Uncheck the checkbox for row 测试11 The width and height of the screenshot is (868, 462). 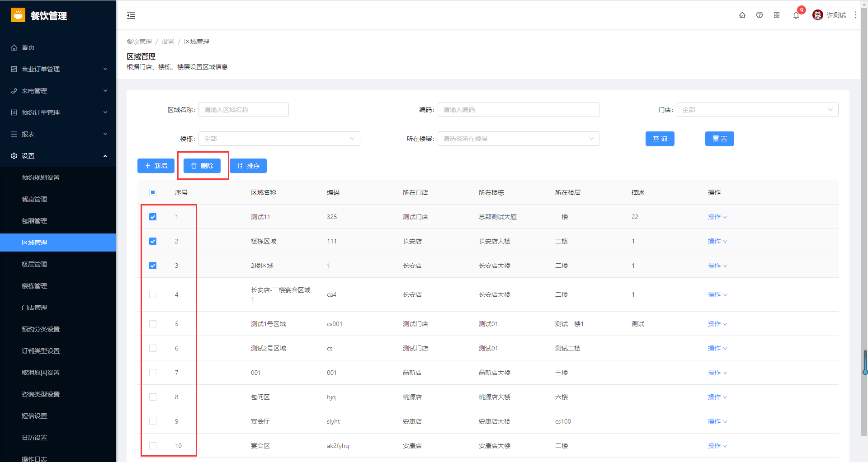[153, 217]
